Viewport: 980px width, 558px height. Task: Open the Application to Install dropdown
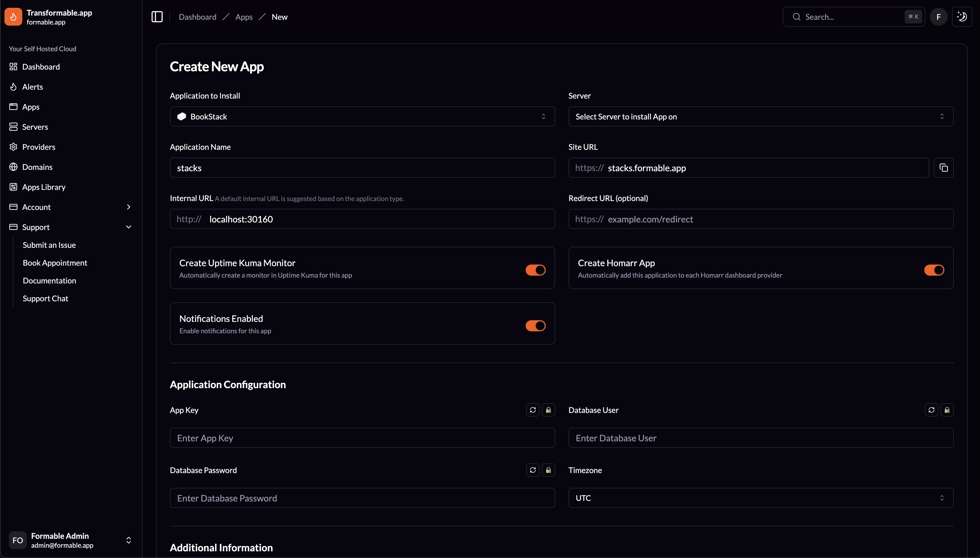click(362, 116)
